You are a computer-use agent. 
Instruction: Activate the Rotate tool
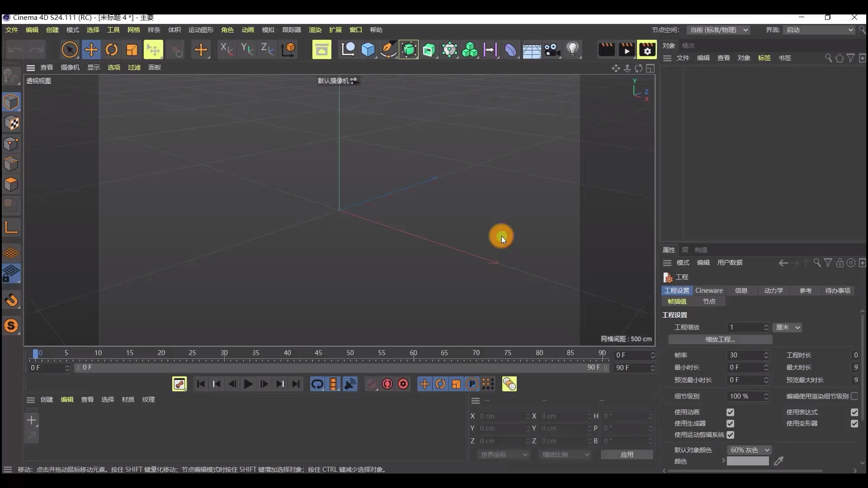pyautogui.click(x=112, y=50)
